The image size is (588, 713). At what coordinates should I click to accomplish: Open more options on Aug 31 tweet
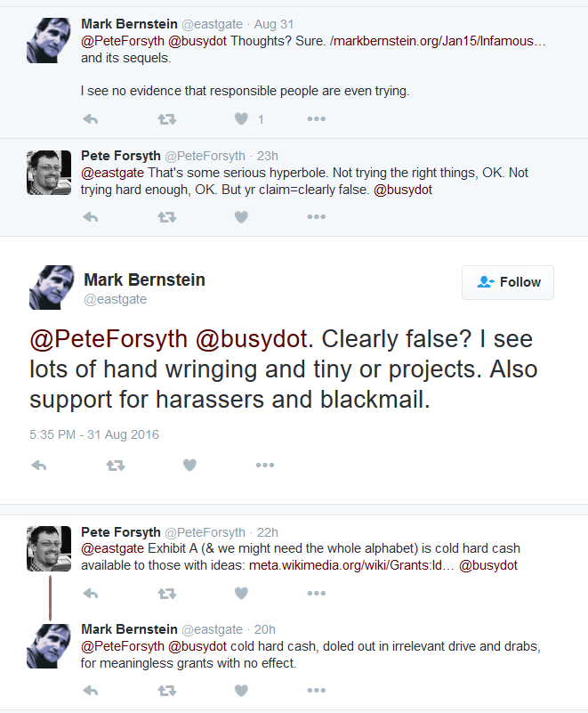(x=317, y=118)
